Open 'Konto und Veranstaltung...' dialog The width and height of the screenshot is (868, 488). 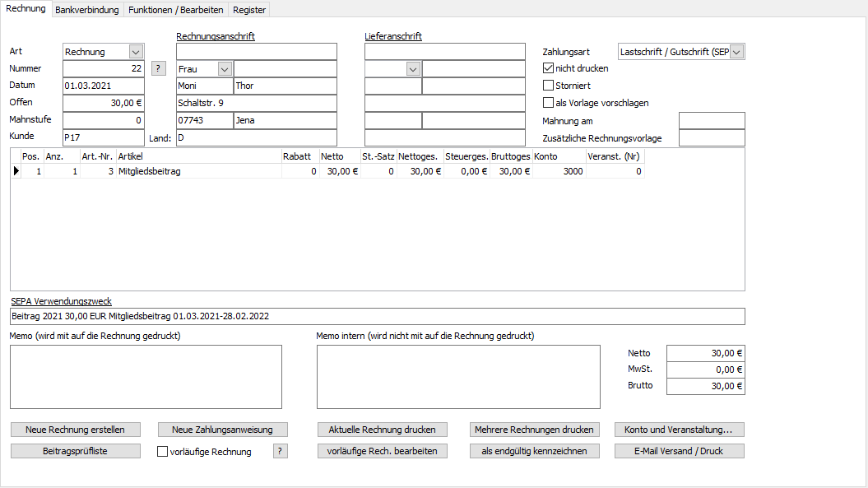(x=680, y=430)
